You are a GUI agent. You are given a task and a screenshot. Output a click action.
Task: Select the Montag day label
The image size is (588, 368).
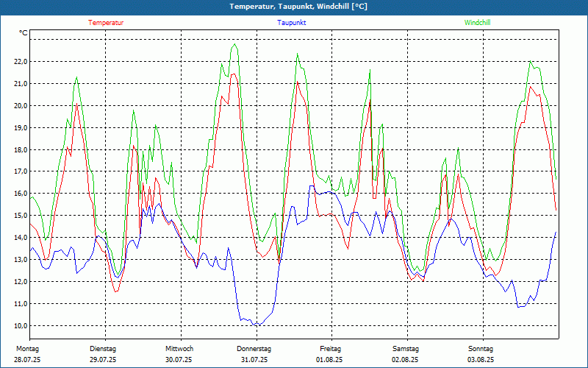[27, 348]
